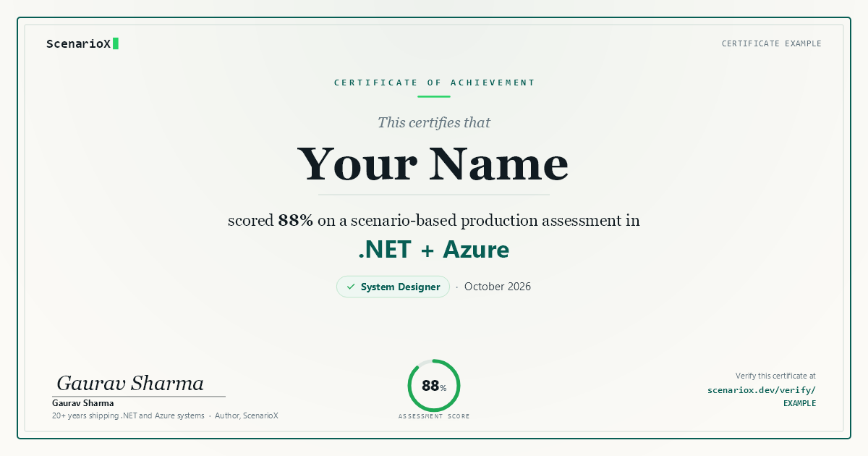868x456 pixels.
Task: Click the 'October 2026' date
Action: pyautogui.click(x=498, y=287)
